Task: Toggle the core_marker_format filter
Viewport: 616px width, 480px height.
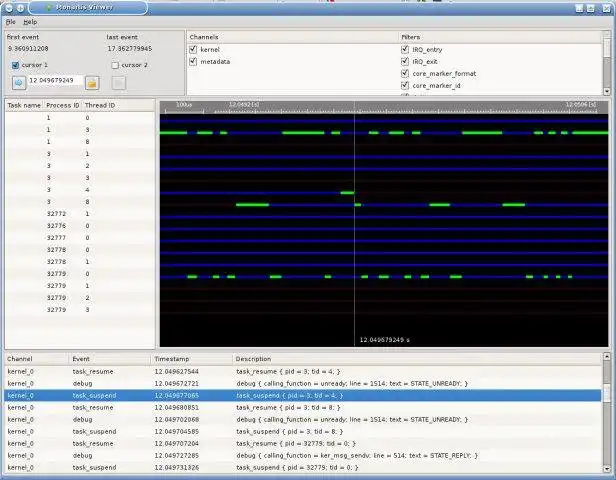Action: click(405, 73)
